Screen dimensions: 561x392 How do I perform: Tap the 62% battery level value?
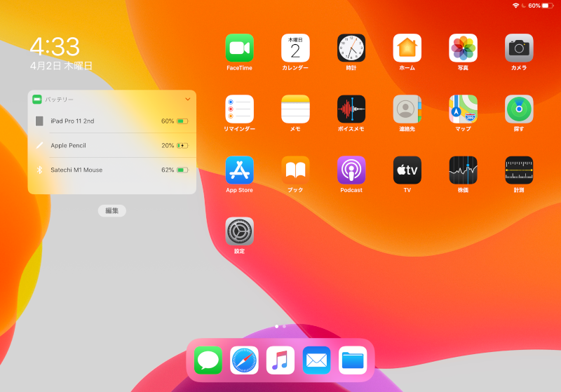tap(168, 170)
